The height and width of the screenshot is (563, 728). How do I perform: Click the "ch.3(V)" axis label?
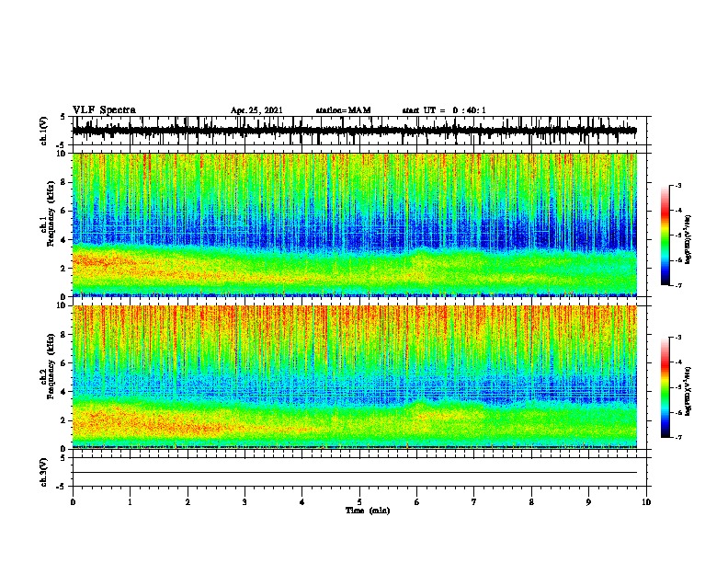click(x=44, y=472)
